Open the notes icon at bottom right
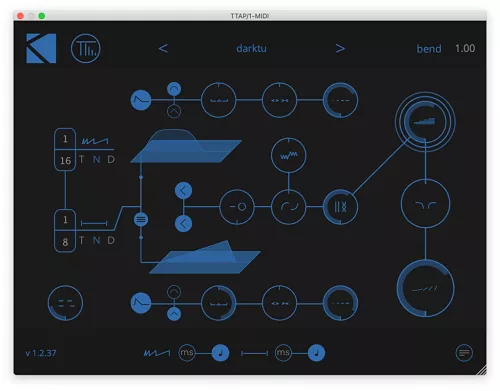The image size is (500, 391). 464,353
